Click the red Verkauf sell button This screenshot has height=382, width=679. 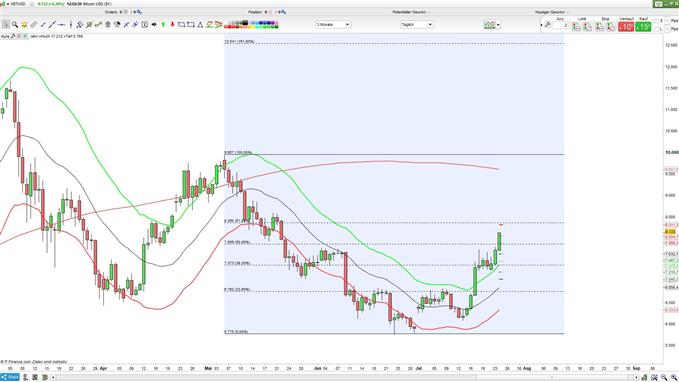tap(626, 27)
